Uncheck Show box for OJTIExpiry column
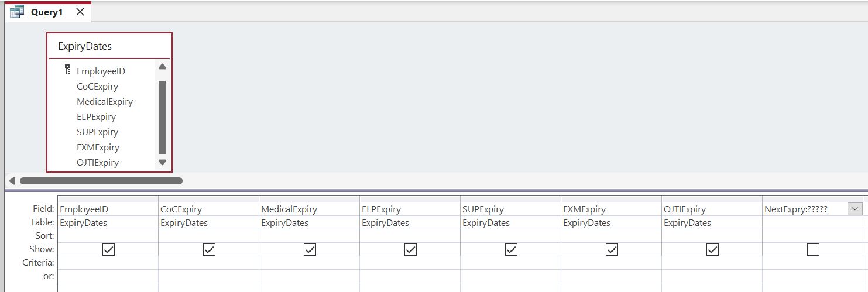 pyautogui.click(x=712, y=250)
